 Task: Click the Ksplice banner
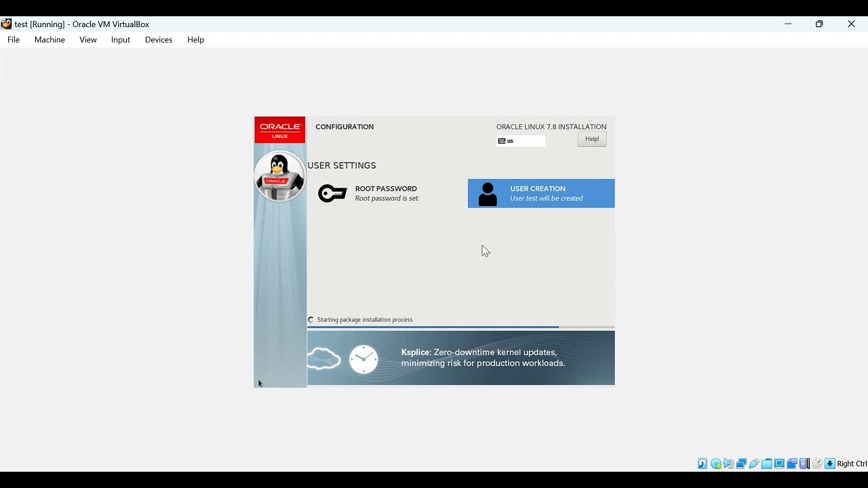click(461, 358)
